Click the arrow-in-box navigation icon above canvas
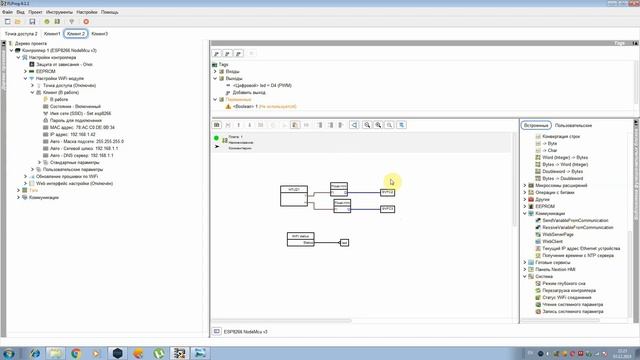Image resolution: width=640 pixels, height=360 pixels. (x=354, y=125)
